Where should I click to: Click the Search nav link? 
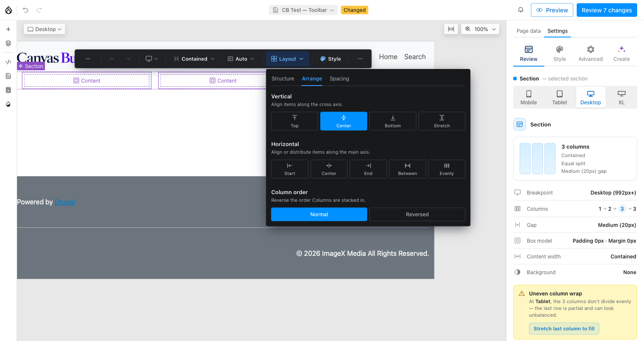[415, 57]
